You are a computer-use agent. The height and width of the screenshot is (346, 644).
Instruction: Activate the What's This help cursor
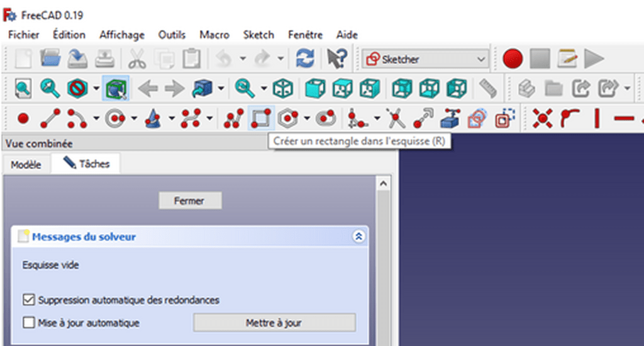337,59
